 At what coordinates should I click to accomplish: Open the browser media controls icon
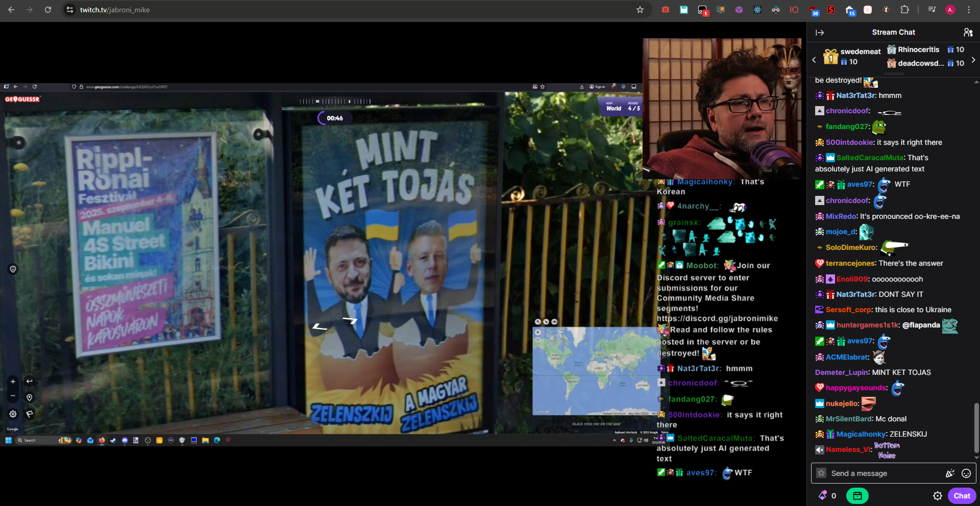[x=932, y=10]
